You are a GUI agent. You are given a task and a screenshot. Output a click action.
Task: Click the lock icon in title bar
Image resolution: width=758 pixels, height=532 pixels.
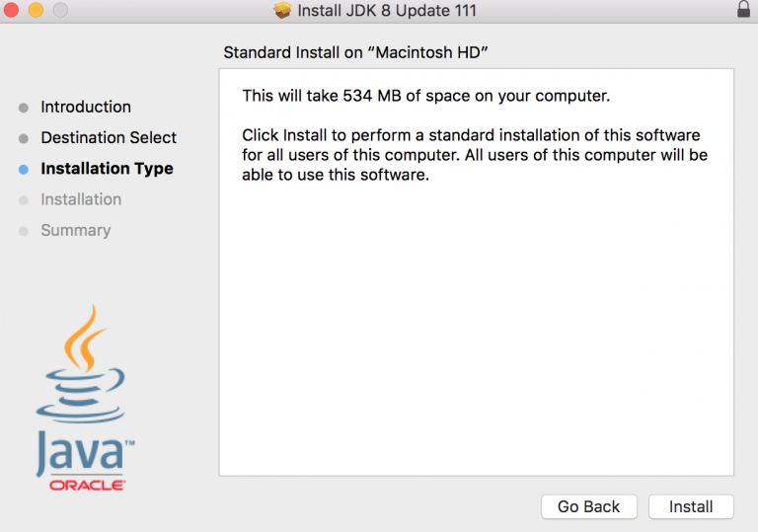click(x=743, y=10)
